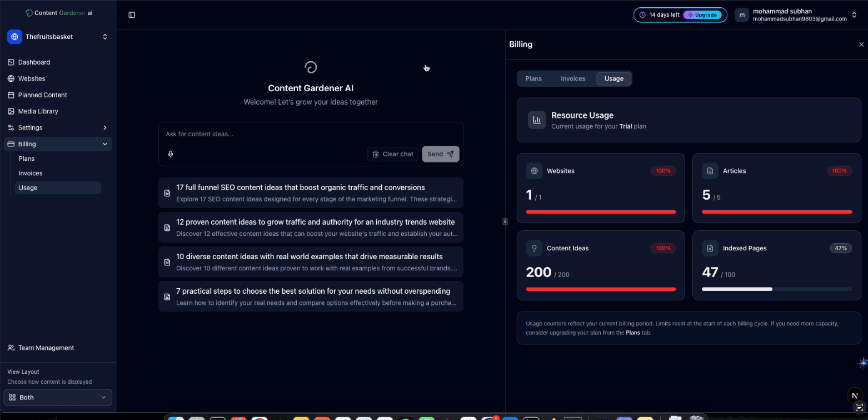This screenshot has height=420, width=868.
Task: Click the swirl logo above Content Gardener AI heading
Action: 311,67
